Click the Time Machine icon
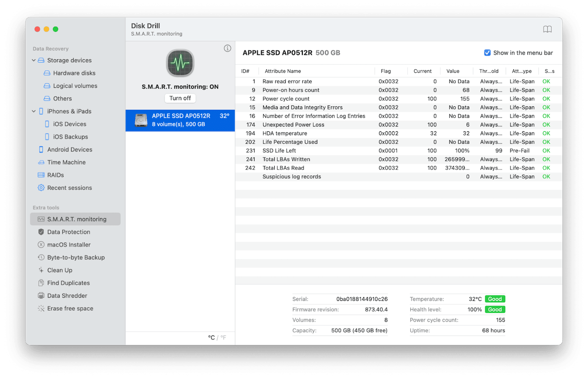This screenshot has width=588, height=379. pos(42,162)
